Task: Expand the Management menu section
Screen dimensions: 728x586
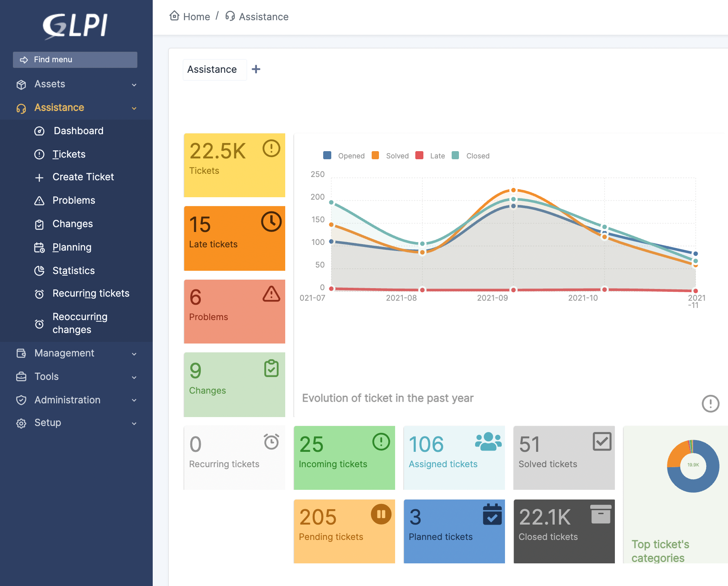Action: [x=76, y=353]
